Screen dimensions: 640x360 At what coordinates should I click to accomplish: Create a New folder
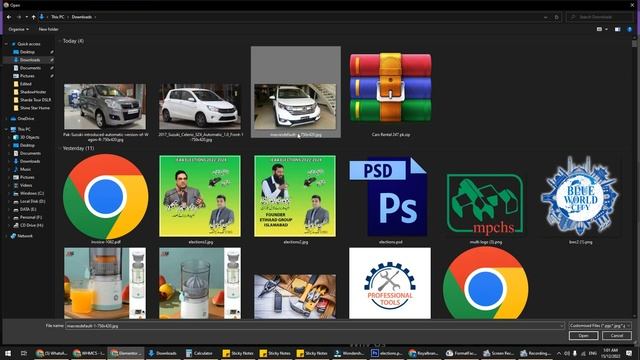(x=48, y=29)
